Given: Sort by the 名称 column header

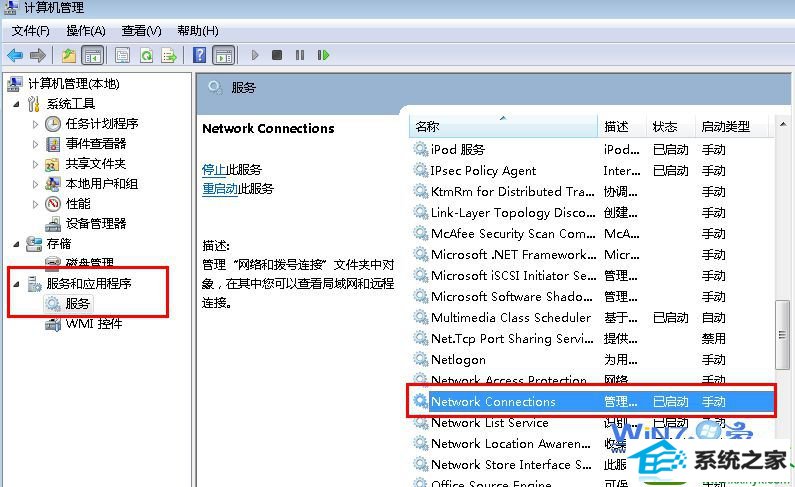Looking at the screenshot, I should pyautogui.click(x=503, y=126).
